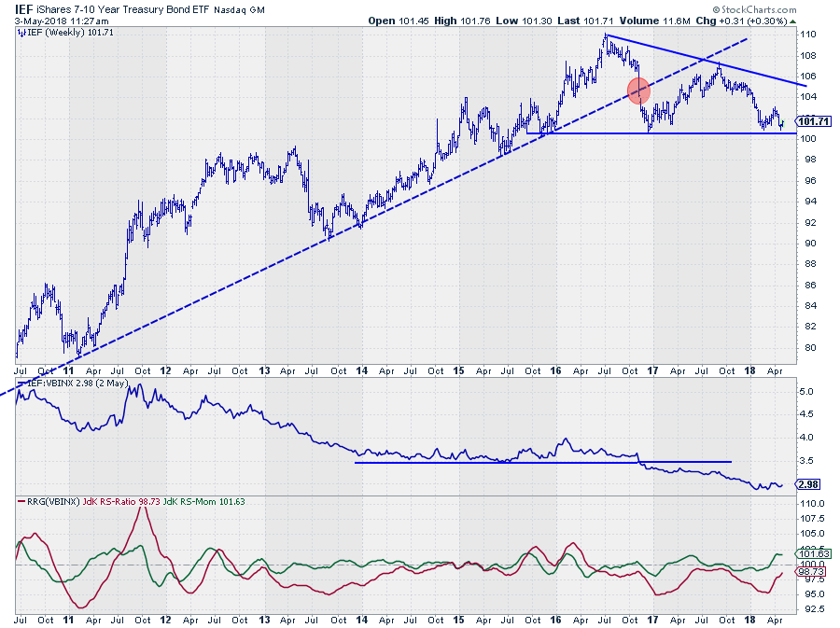Click the 107.5 label on the RRG axis
This screenshot has height=628, width=840.
pyautogui.click(x=812, y=519)
